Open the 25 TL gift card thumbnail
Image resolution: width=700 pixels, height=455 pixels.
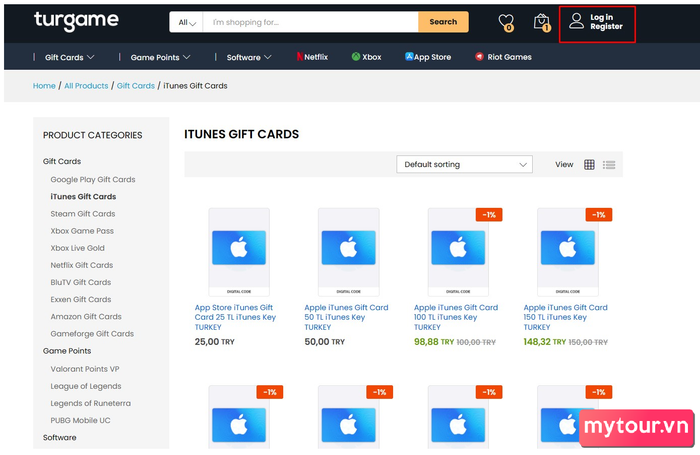point(239,252)
